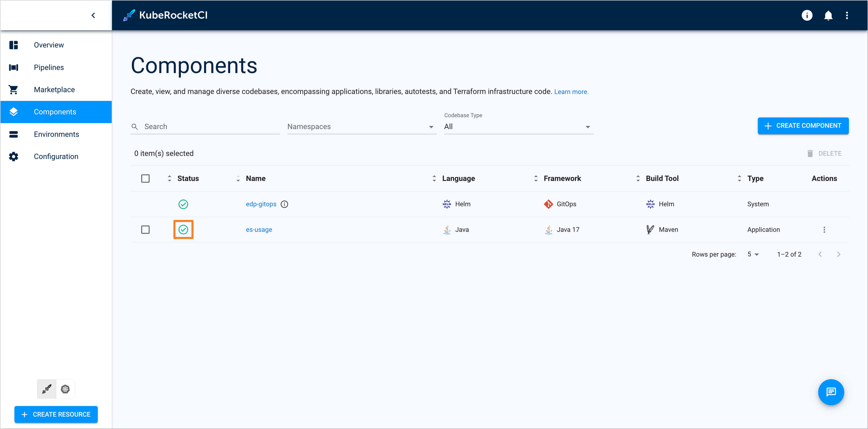Open the chat assistant bubble icon
Screen dimensions: 868x429
pos(831,392)
